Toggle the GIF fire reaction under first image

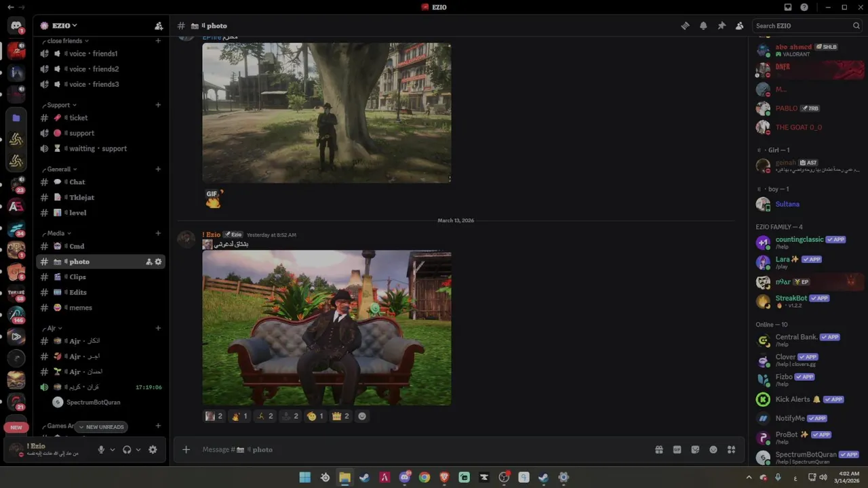coord(214,199)
